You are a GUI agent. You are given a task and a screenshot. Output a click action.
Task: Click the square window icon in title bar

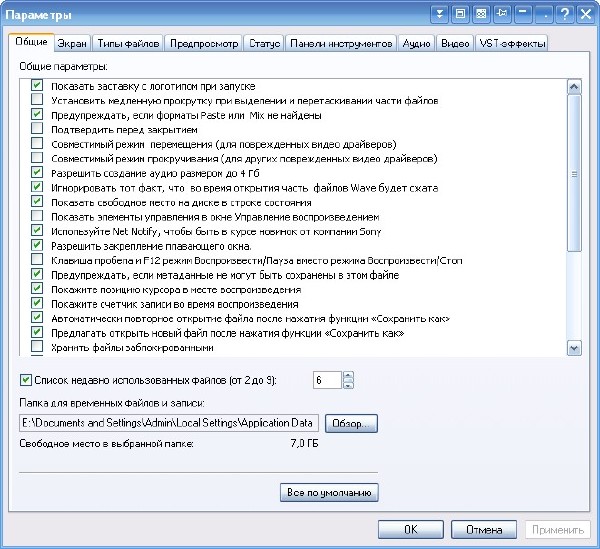(x=460, y=15)
